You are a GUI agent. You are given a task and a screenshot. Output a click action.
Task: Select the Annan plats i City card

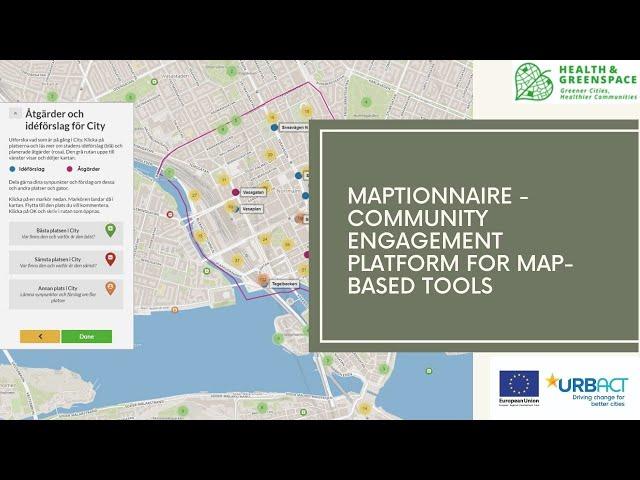tap(66, 294)
